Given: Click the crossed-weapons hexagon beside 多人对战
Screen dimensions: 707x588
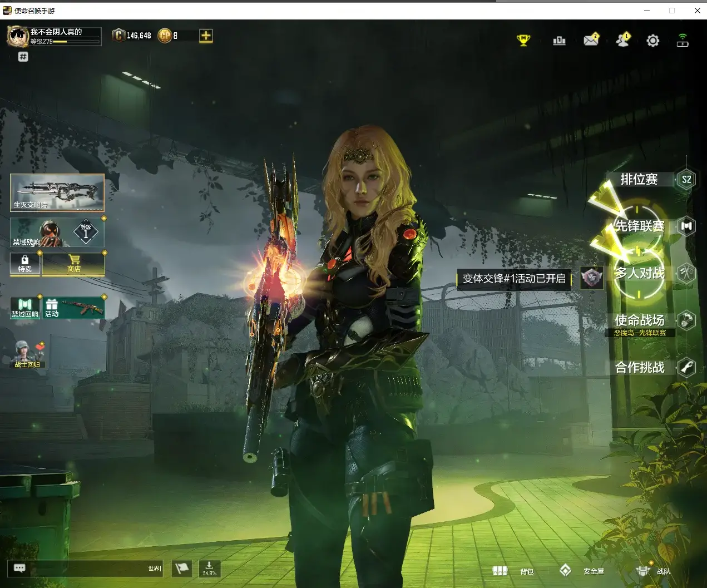Looking at the screenshot, I should 686,273.
